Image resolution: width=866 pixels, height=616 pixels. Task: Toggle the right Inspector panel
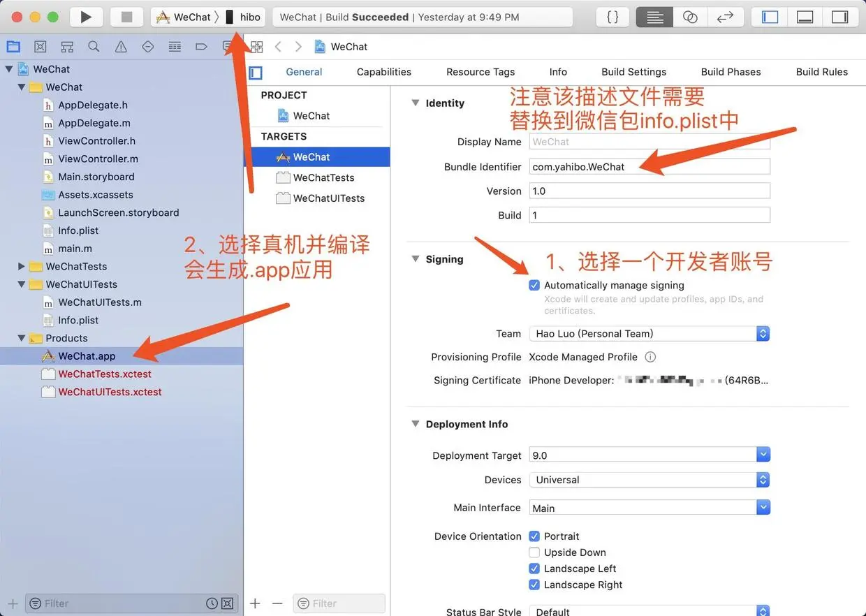[840, 17]
